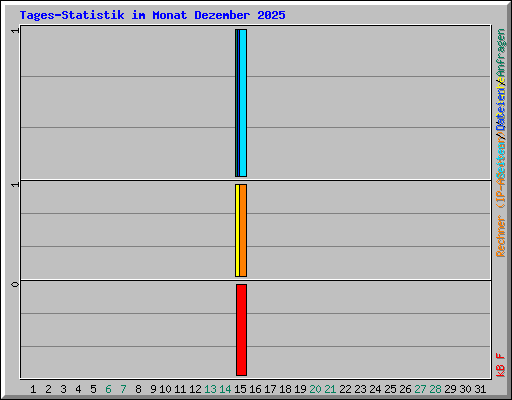This screenshot has width=512, height=400.
Task: Click the dark green bar on day 15
Action: point(236,103)
